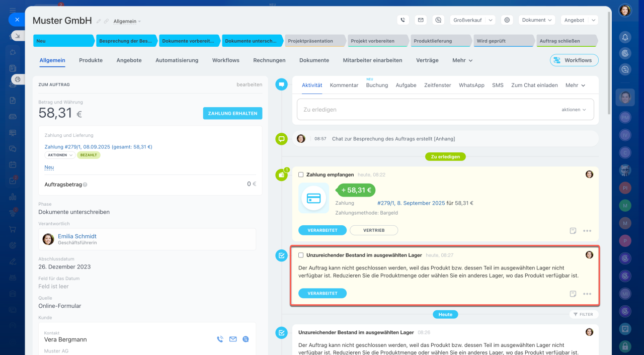Click the notifications bell icon

pos(625,37)
